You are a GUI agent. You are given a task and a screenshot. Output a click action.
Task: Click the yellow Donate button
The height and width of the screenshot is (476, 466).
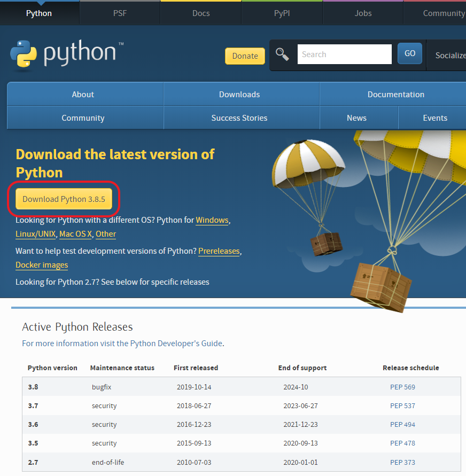(245, 56)
